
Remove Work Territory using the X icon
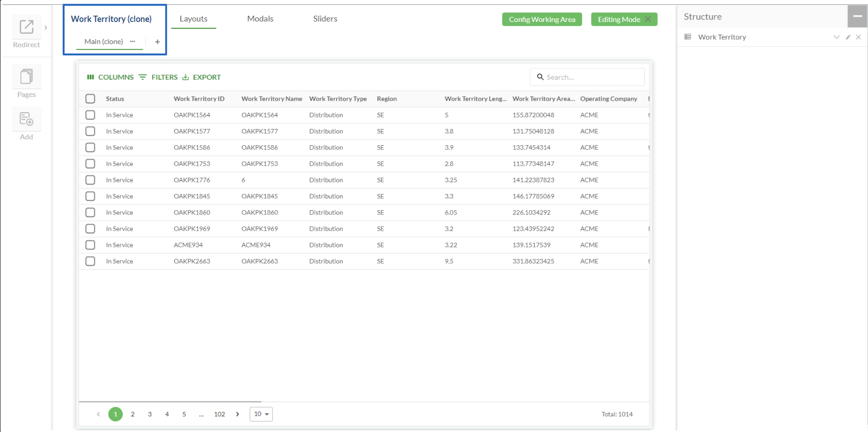tap(859, 37)
